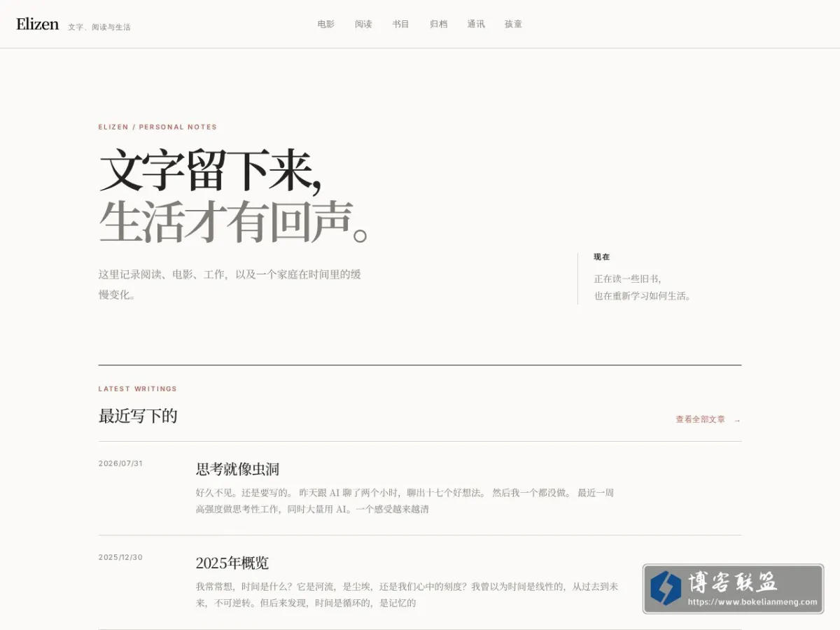Open the article 2025年概览

coord(232,563)
